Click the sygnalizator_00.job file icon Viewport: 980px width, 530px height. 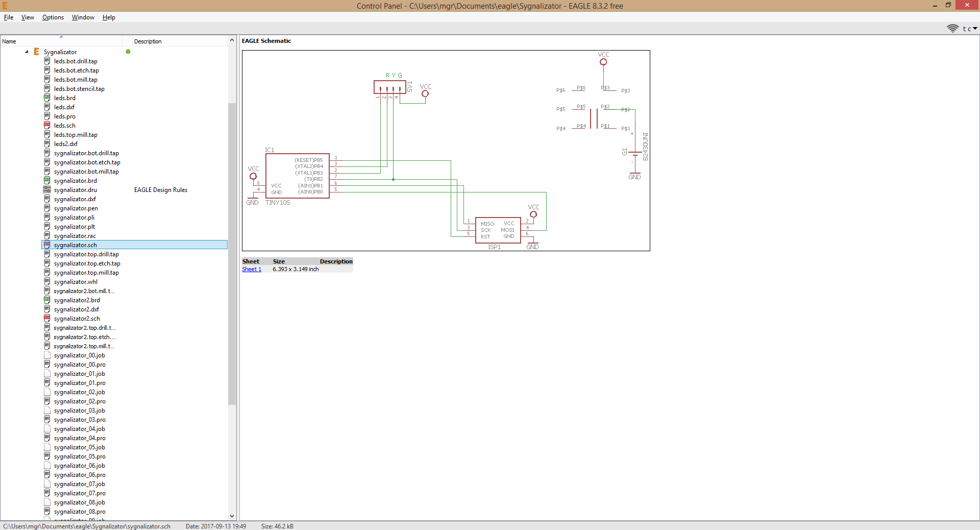coord(47,355)
